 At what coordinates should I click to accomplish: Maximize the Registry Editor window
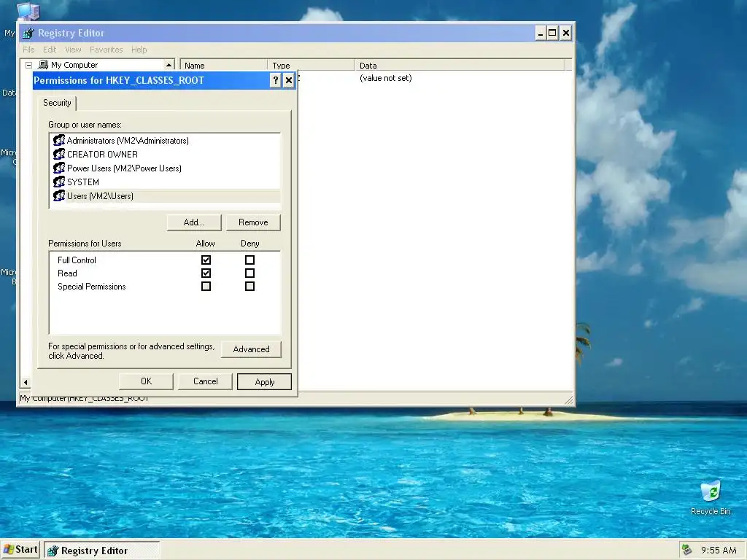coord(553,33)
